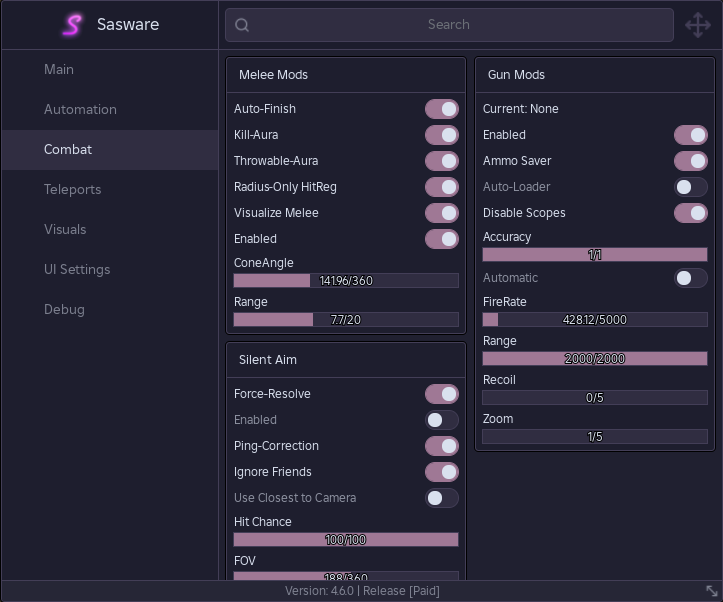This screenshot has height=602, width=723.
Task: Turn off Auto-Finish in Melee Mods
Action: pos(442,109)
